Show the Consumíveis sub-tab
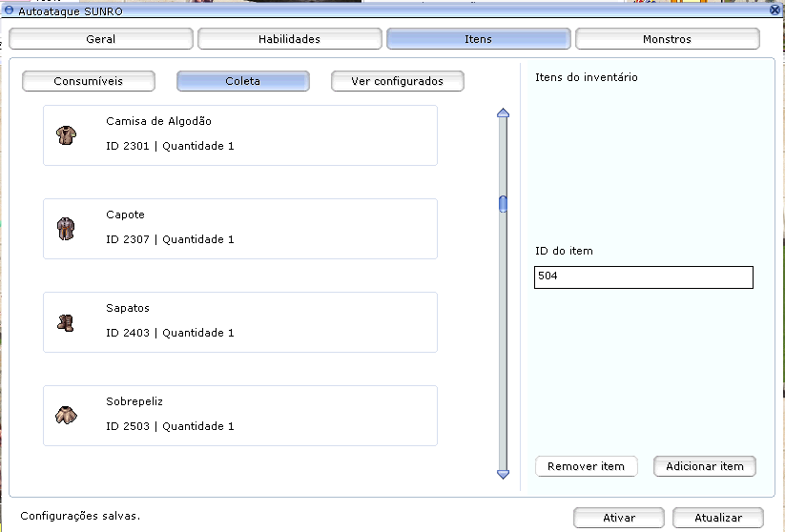The width and height of the screenshot is (785, 532). click(88, 81)
